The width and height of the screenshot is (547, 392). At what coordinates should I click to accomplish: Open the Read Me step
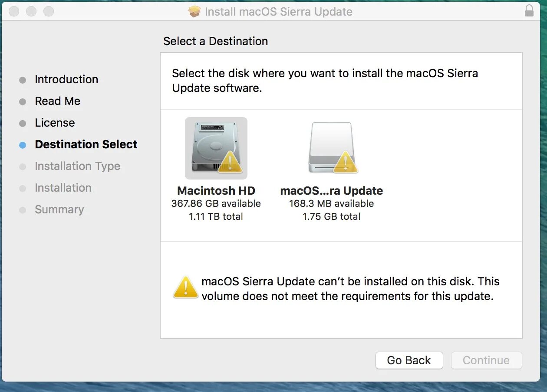click(x=58, y=101)
